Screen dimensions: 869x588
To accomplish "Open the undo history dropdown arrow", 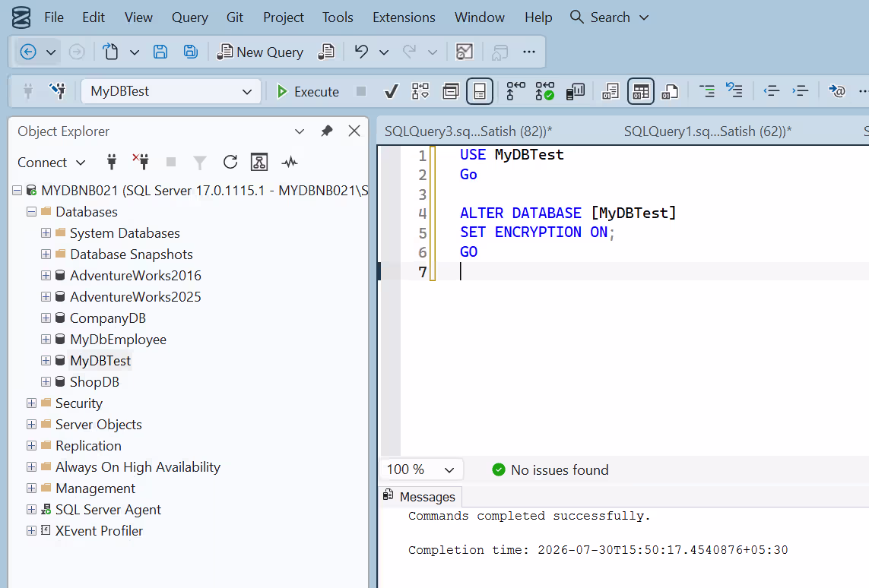I will (x=383, y=52).
